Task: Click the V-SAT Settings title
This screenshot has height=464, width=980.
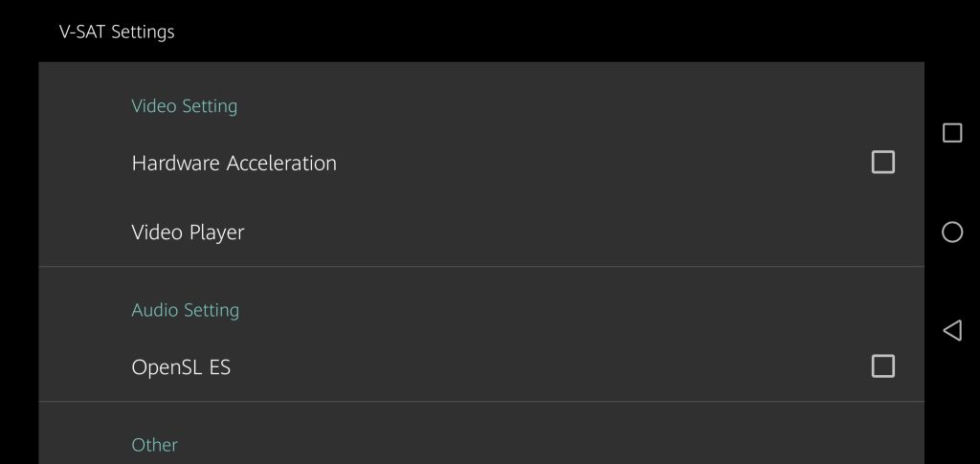Action: coord(117,32)
